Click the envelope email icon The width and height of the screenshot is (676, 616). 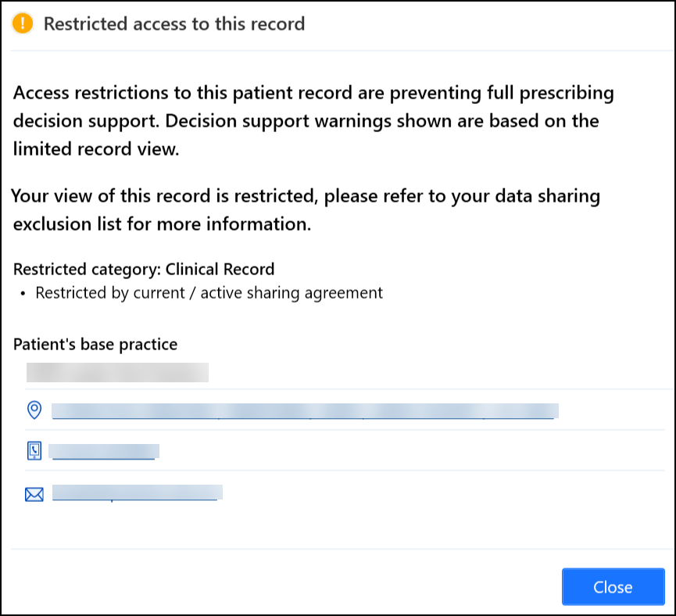[34, 494]
